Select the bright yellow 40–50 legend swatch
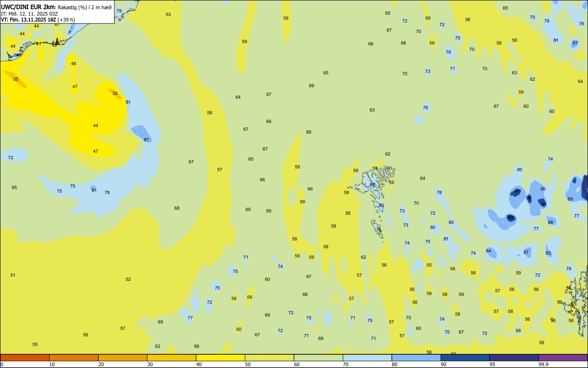This screenshot has width=588, height=368. [220, 357]
